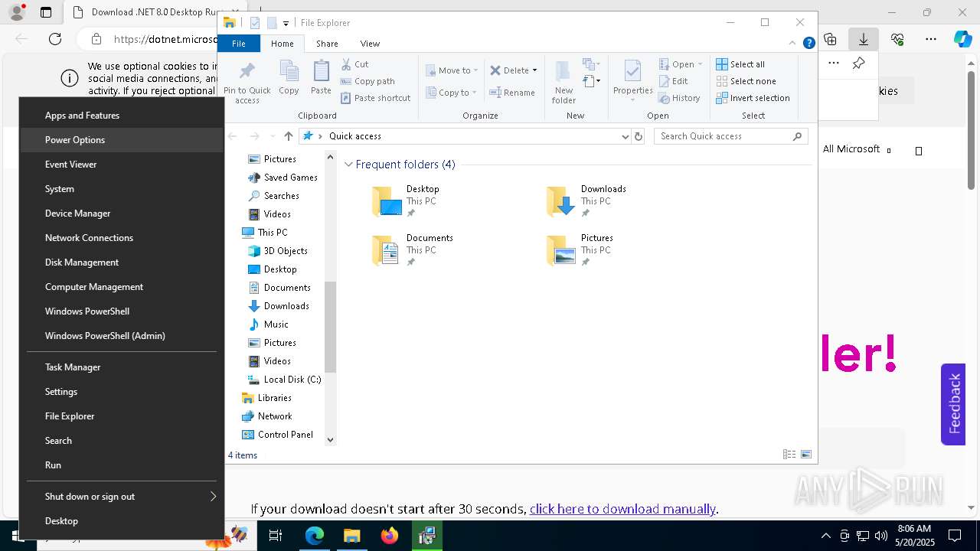This screenshot has width=980, height=551.
Task: Click Edit in Open group
Action: click(x=673, y=81)
